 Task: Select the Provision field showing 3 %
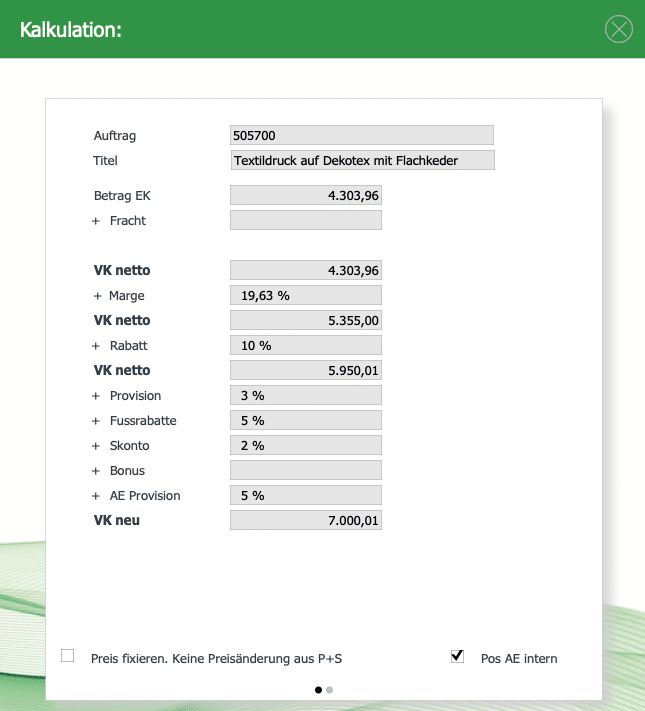pos(305,396)
